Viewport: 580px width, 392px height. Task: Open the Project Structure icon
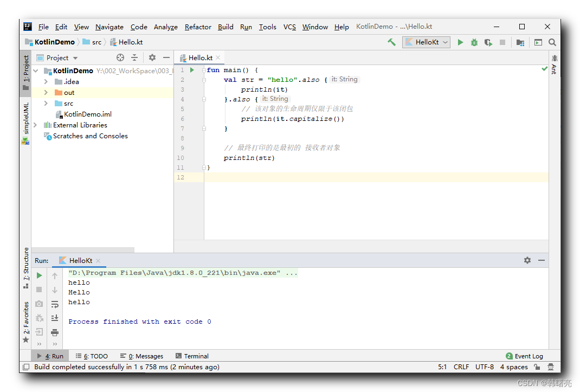(520, 42)
